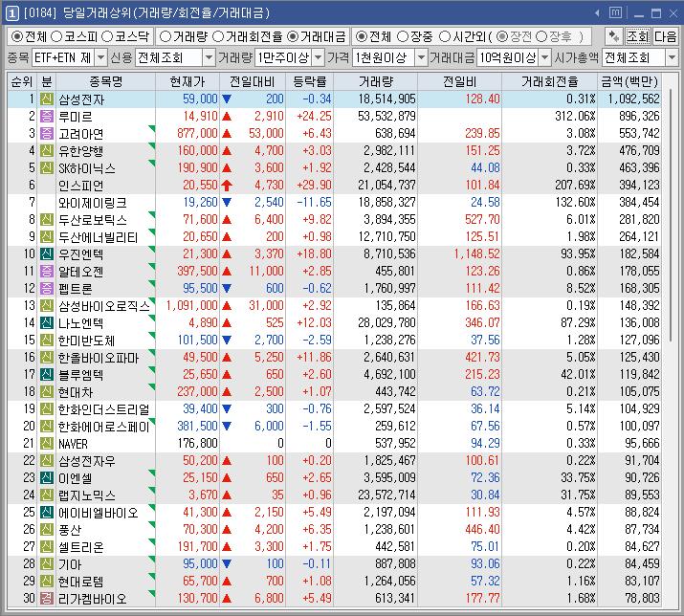Click the 등락률 column header
The height and width of the screenshot is (616, 684).
click(x=310, y=81)
